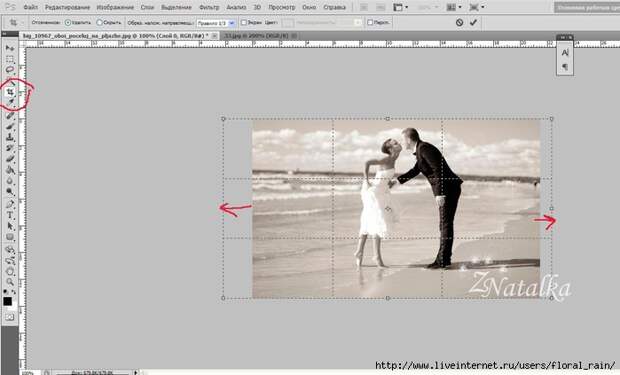Select the Lasso tool
Viewport: 620px width, 375px height.
(10, 70)
